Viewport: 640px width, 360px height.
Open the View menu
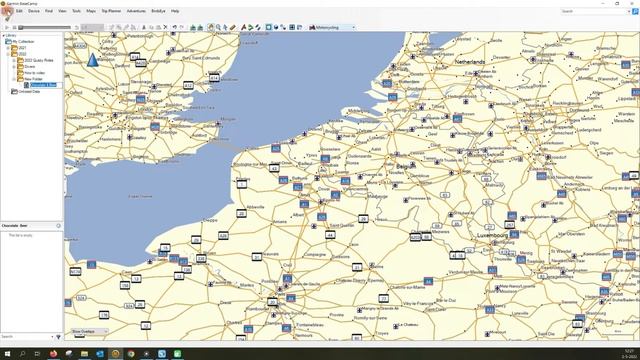click(62, 11)
